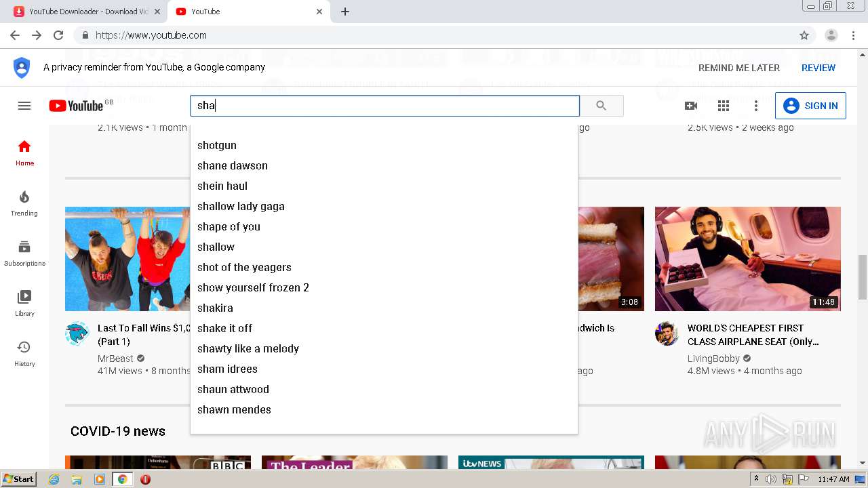Bookmark this page with star icon
The height and width of the screenshot is (488, 868).
(804, 35)
